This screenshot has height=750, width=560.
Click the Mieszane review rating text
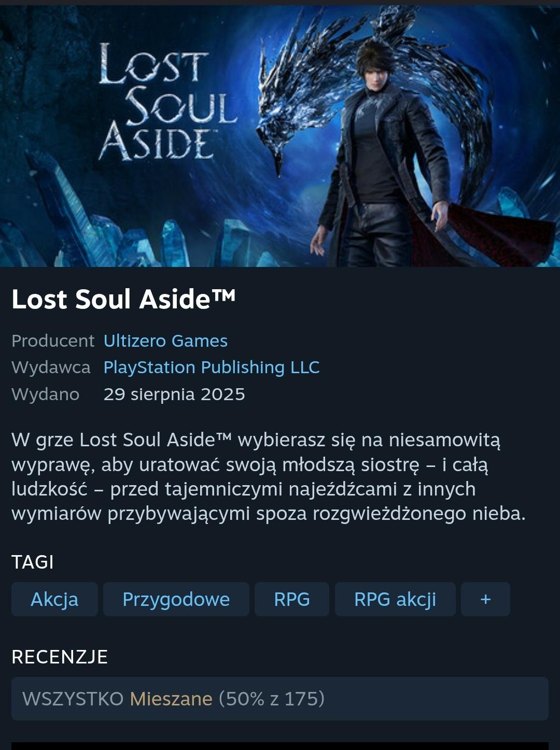pos(171,699)
